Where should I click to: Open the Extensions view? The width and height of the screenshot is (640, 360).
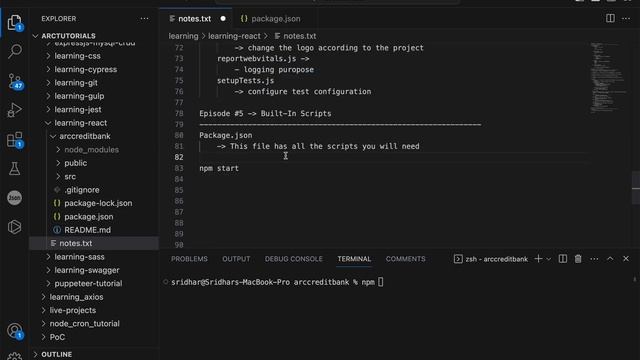(15, 140)
